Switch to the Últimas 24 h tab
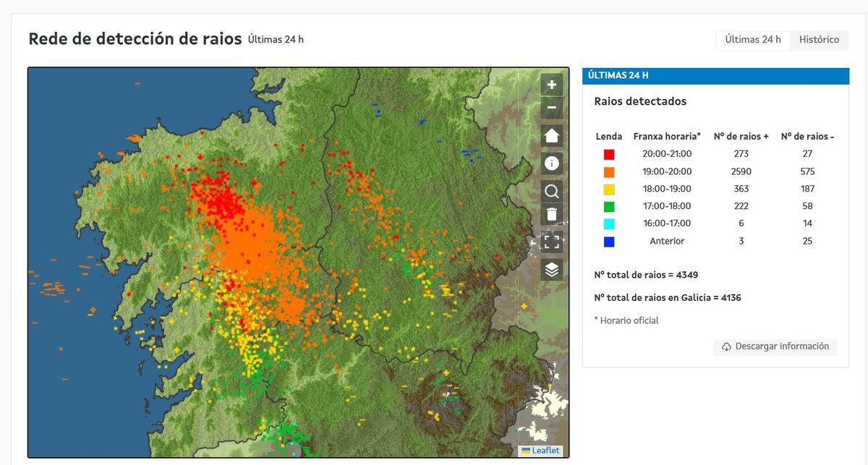This screenshot has width=868, height=465. (x=753, y=40)
